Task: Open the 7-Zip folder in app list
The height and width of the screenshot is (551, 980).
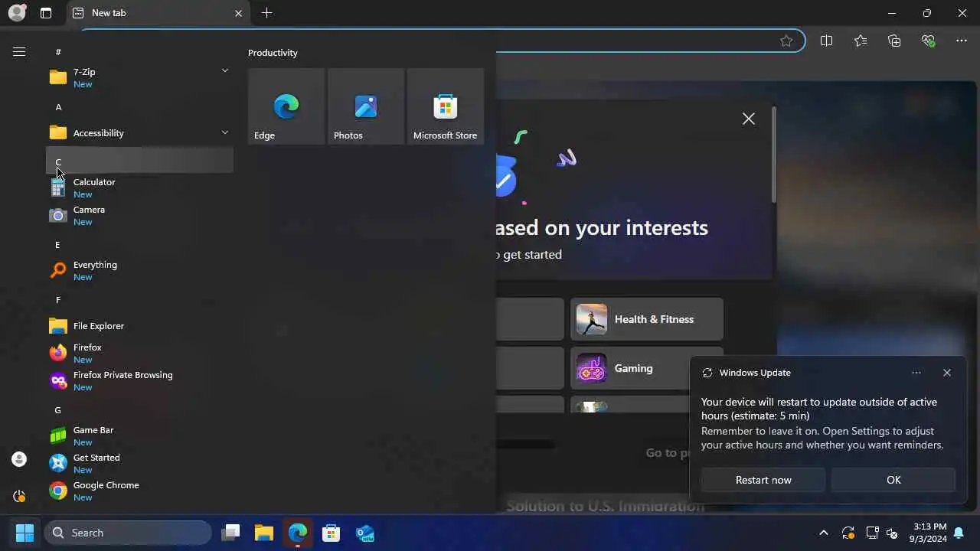Action: pyautogui.click(x=139, y=77)
